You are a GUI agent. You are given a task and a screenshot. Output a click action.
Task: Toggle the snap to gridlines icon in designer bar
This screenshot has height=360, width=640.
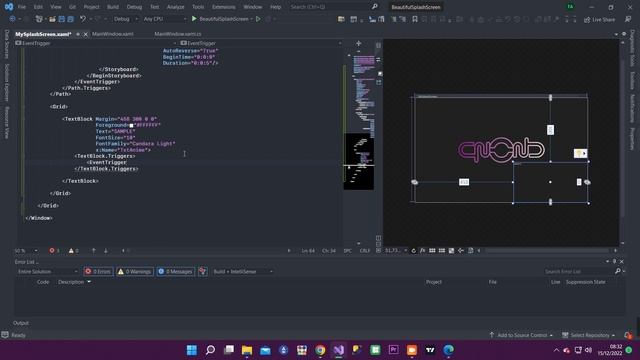pyautogui.click(x=442, y=251)
